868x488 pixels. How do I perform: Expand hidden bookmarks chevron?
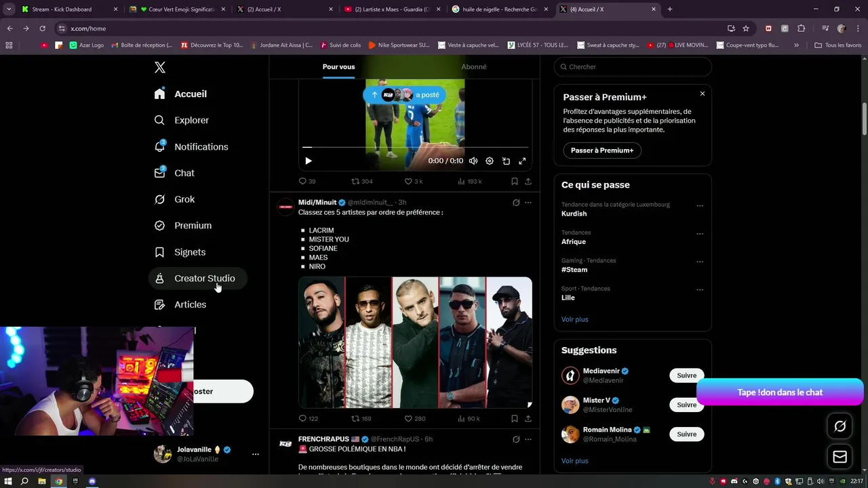796,45
